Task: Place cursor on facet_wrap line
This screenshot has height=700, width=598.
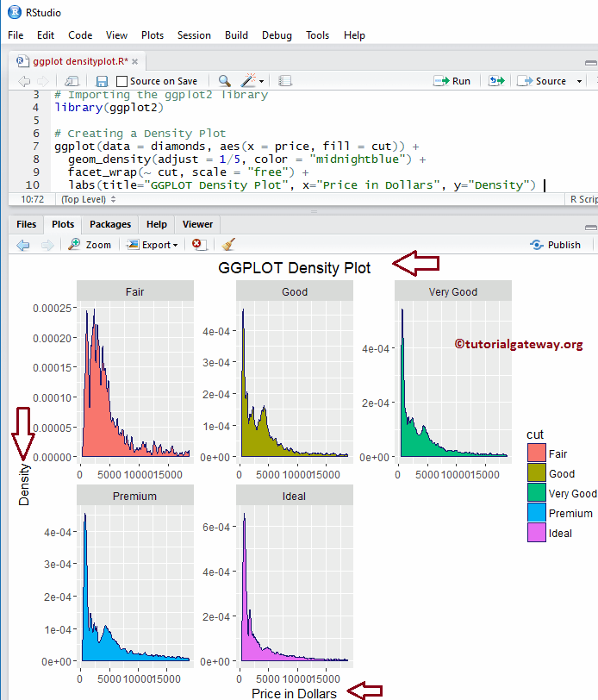Action: [x=188, y=172]
